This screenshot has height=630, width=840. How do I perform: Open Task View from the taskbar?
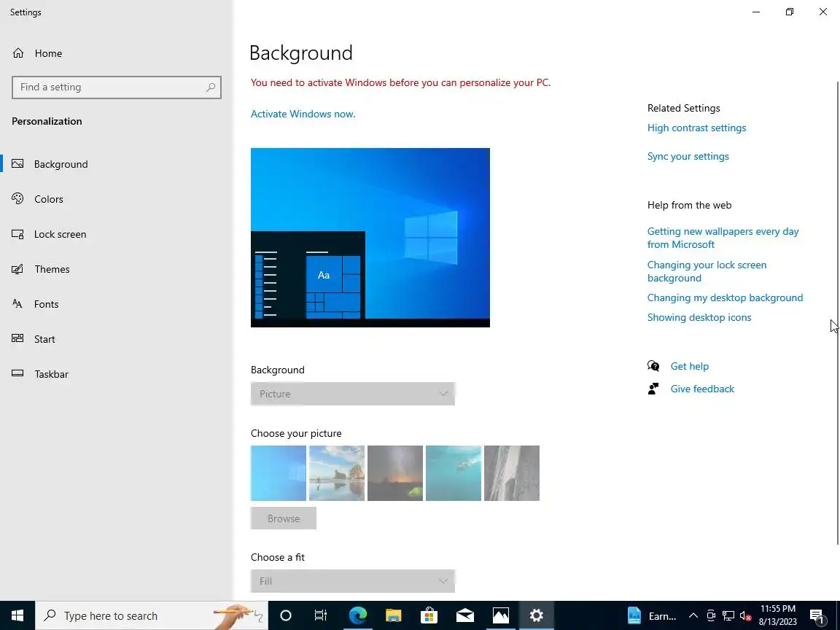[320, 615]
